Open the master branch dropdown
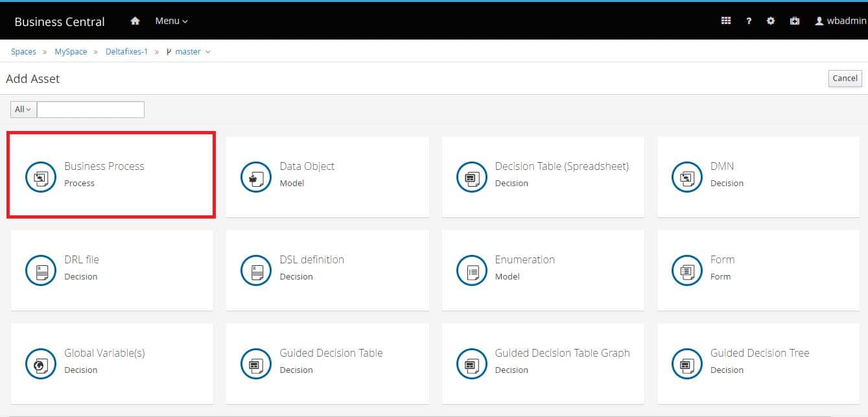 click(x=189, y=52)
